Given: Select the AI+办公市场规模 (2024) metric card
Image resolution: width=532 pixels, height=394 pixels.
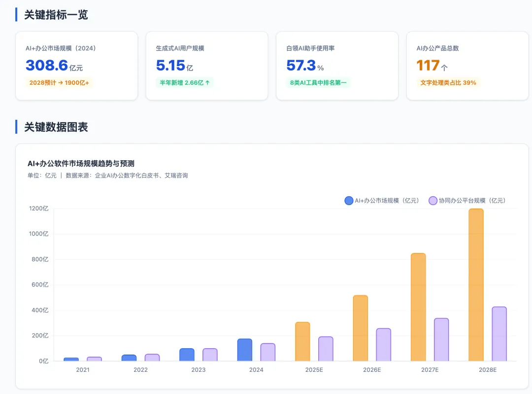Looking at the screenshot, I should tap(77, 66).
